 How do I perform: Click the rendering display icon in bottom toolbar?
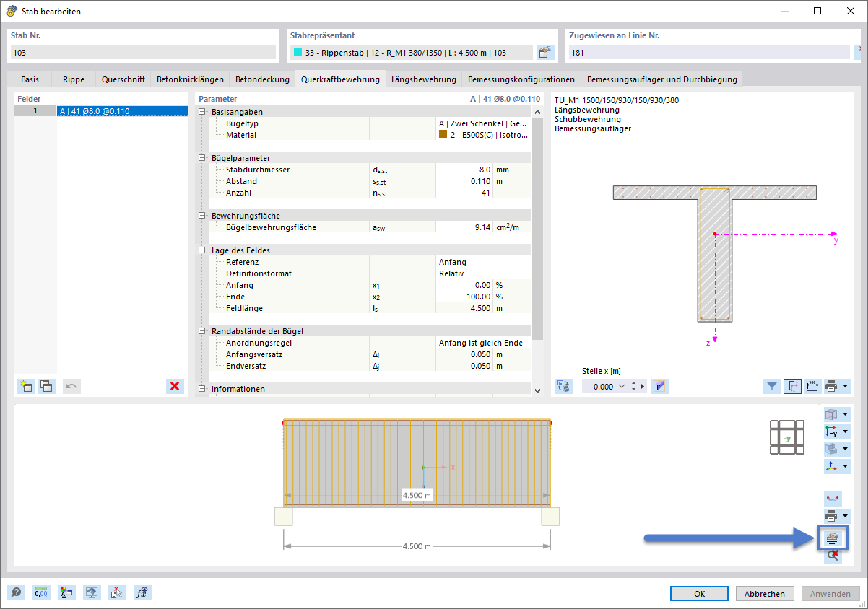tap(92, 593)
